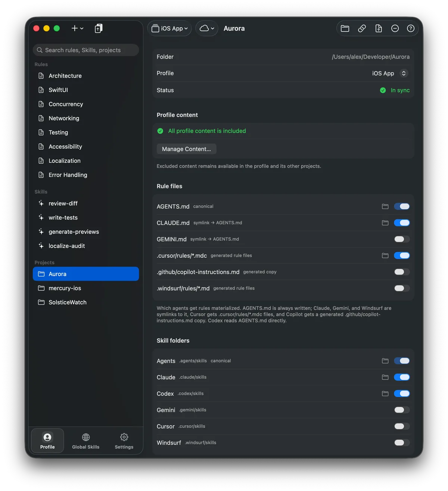Enable the Cursor skill folder switch

pyautogui.click(x=402, y=426)
